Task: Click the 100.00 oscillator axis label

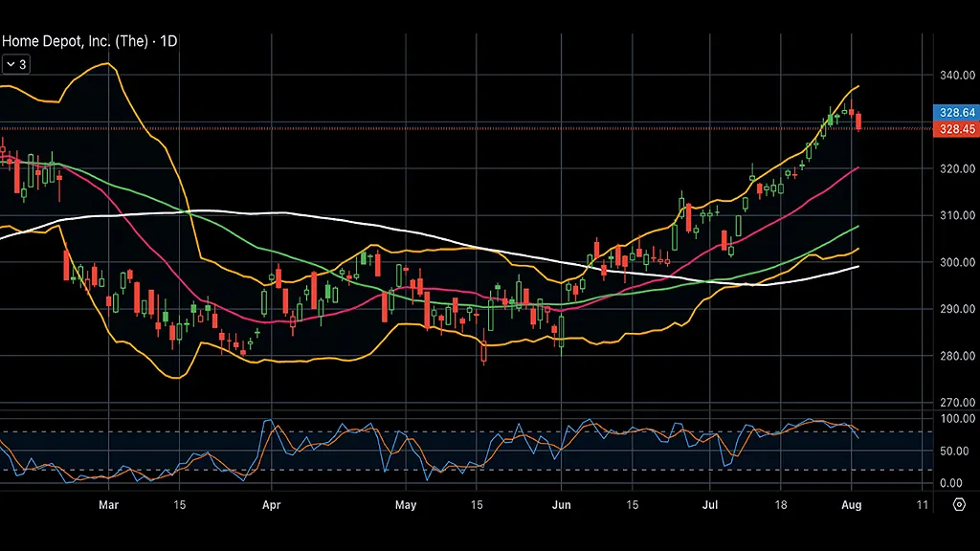Action: 957,419
